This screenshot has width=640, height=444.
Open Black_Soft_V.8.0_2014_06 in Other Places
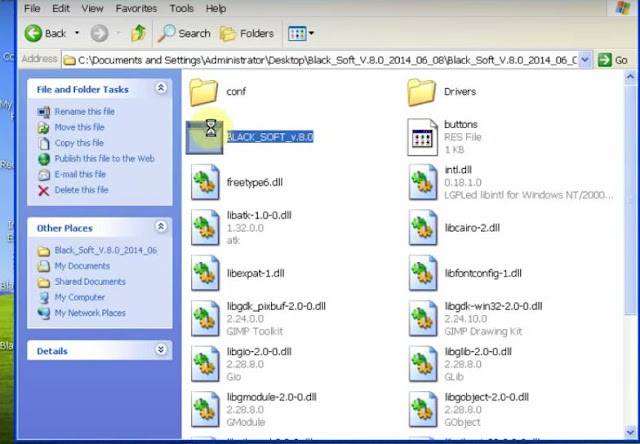tap(97, 250)
